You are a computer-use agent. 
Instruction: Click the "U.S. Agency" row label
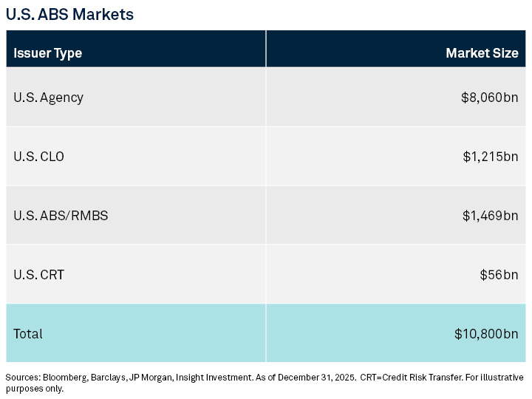click(48, 98)
